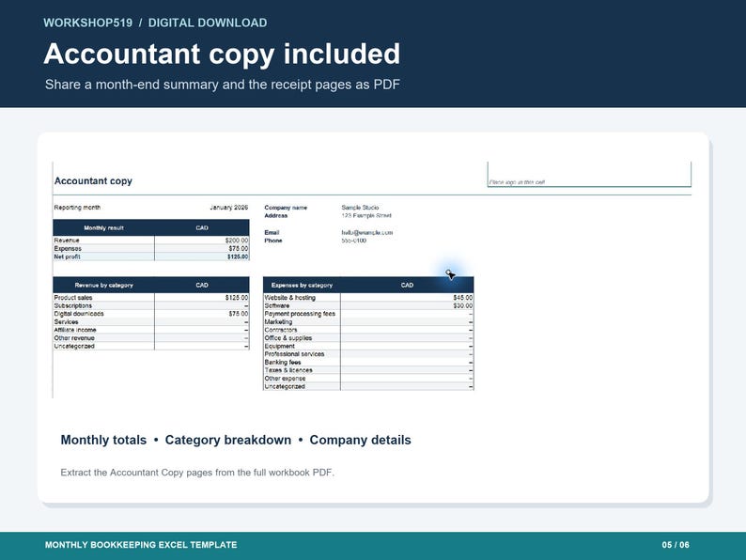746x560 pixels.
Task: Click the 'Reporting month' label
Action: click(77, 208)
